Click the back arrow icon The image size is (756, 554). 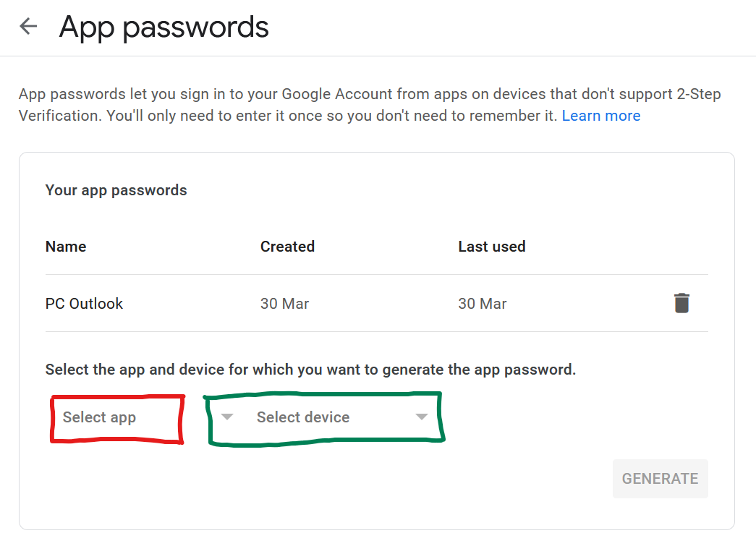coord(27,26)
